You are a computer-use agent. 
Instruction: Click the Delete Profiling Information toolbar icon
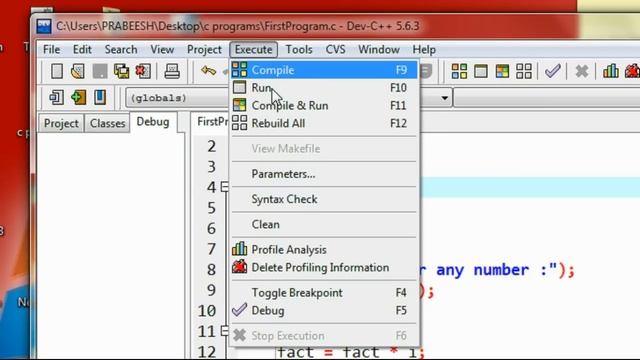pyautogui.click(x=632, y=71)
